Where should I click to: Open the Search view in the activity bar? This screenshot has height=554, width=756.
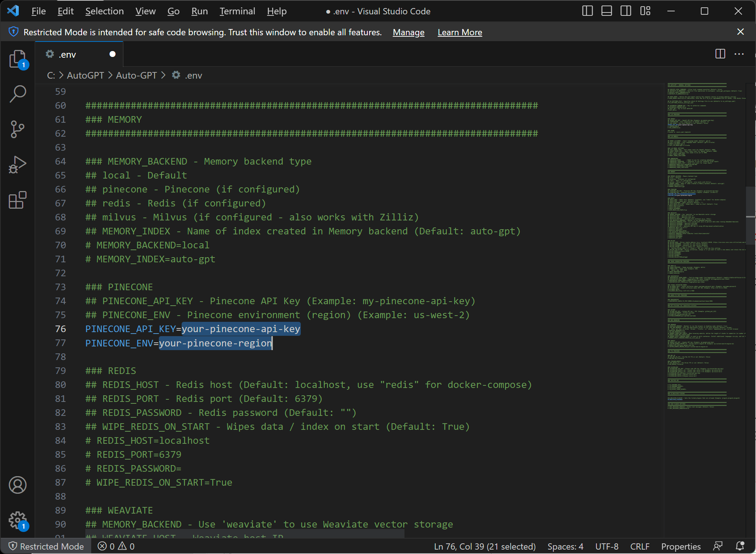pyautogui.click(x=18, y=94)
